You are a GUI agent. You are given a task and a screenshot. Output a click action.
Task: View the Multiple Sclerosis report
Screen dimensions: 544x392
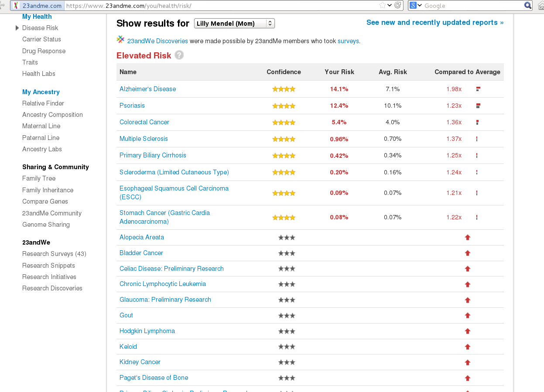[144, 139]
